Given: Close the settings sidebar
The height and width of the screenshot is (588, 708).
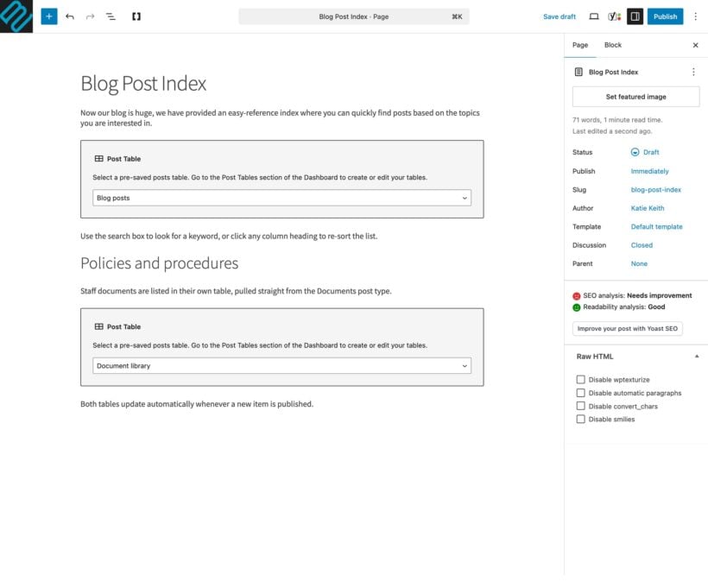Looking at the screenshot, I should pyautogui.click(x=695, y=45).
